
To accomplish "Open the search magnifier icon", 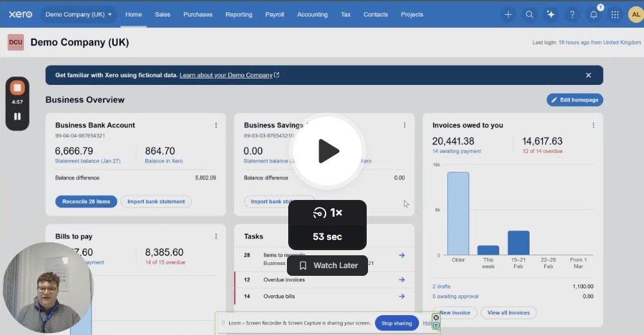I will point(529,15).
